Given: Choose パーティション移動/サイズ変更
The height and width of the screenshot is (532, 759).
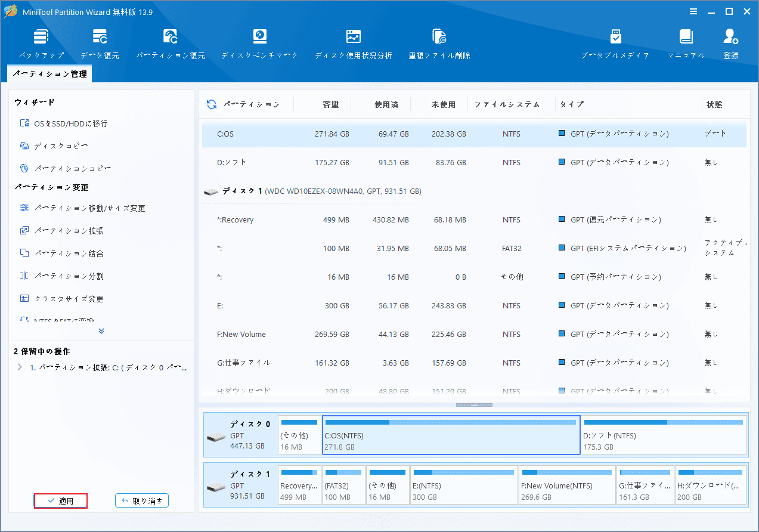Looking at the screenshot, I should pos(82,208).
